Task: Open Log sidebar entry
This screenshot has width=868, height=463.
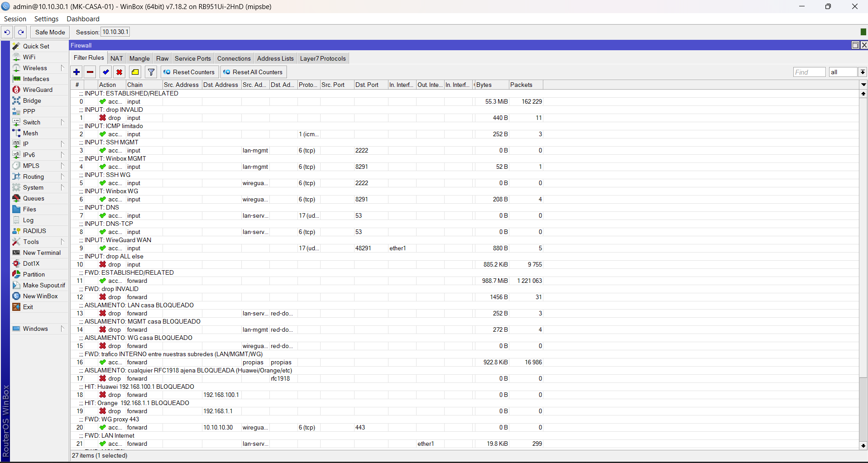Action: [28, 220]
